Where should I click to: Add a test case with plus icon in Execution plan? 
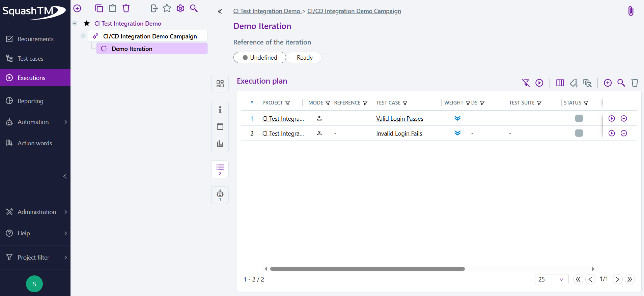click(608, 83)
